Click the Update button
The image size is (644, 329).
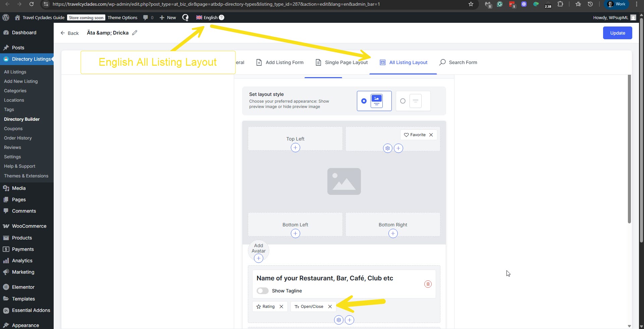(x=617, y=33)
